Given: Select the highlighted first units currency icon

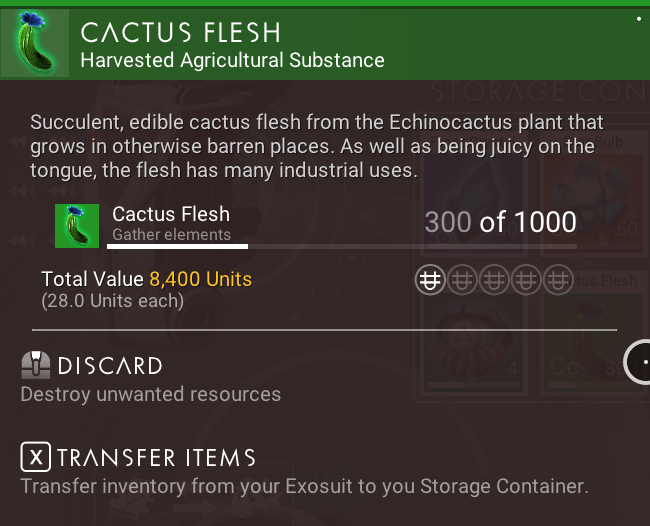Looking at the screenshot, I should (430, 280).
